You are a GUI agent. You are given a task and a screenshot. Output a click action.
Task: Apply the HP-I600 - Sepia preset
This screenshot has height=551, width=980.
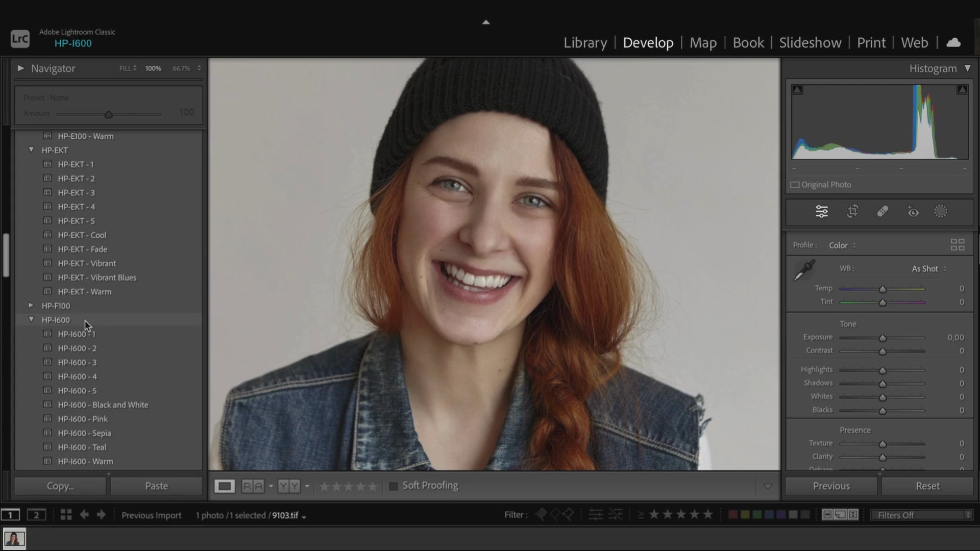tap(84, 433)
